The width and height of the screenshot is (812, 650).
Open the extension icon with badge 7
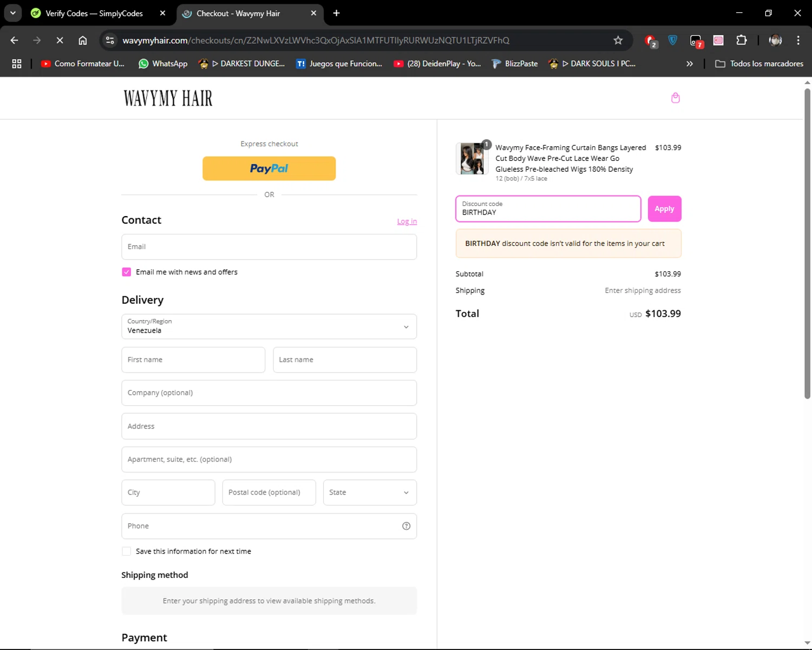[x=696, y=41]
